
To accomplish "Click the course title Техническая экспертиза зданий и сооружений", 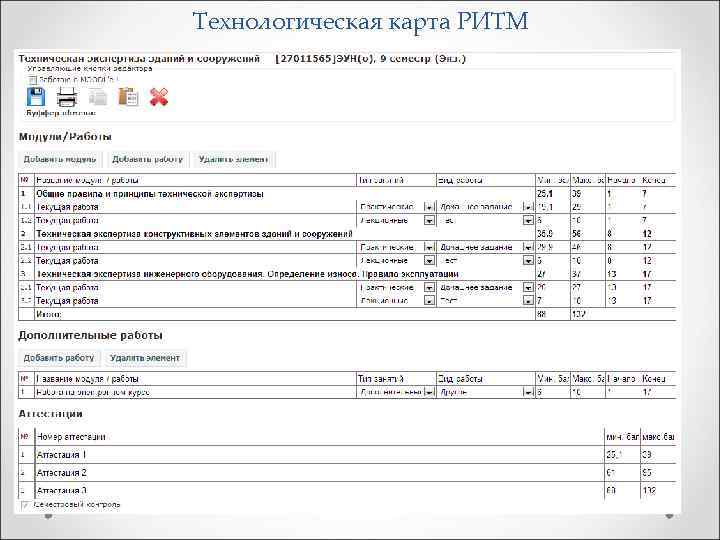I will [139, 59].
